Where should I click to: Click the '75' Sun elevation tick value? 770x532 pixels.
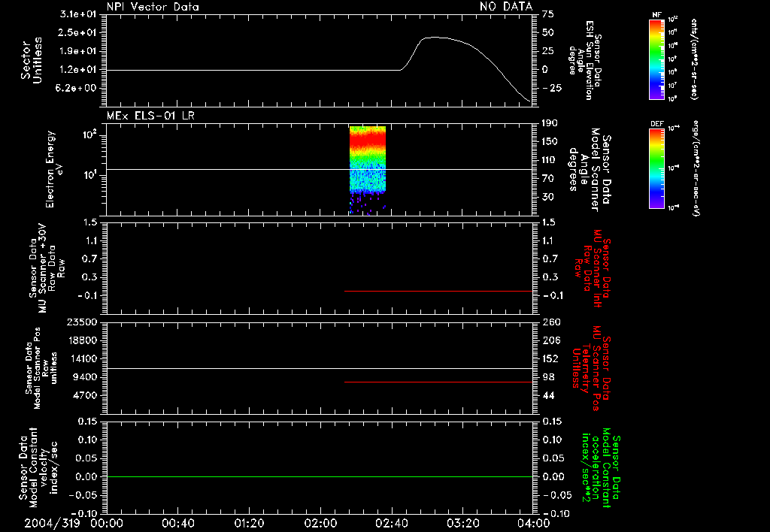tap(548, 14)
